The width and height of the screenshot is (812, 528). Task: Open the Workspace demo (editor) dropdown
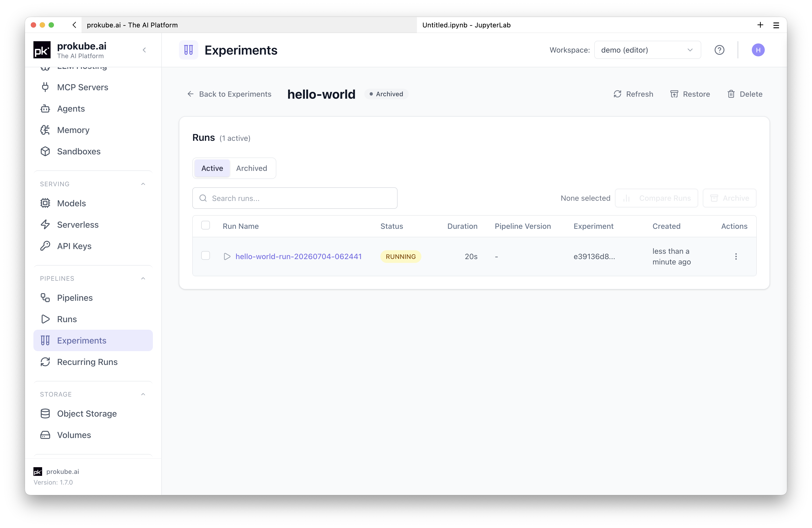pyautogui.click(x=647, y=50)
